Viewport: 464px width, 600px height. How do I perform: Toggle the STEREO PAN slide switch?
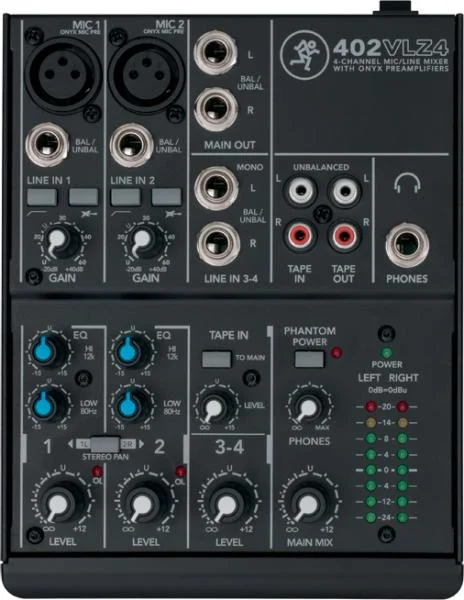pos(105,444)
